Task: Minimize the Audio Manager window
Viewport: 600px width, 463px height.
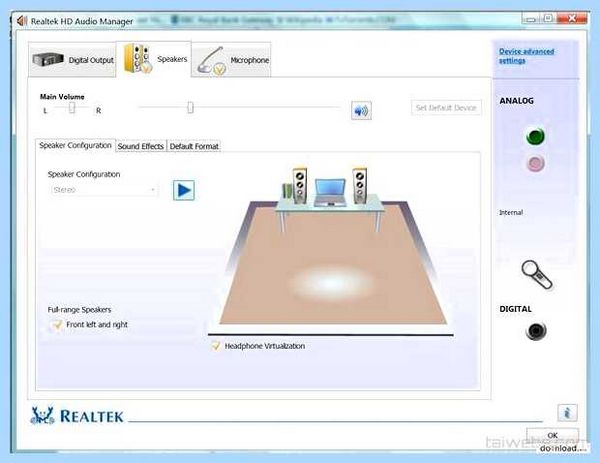Action: 531,18
